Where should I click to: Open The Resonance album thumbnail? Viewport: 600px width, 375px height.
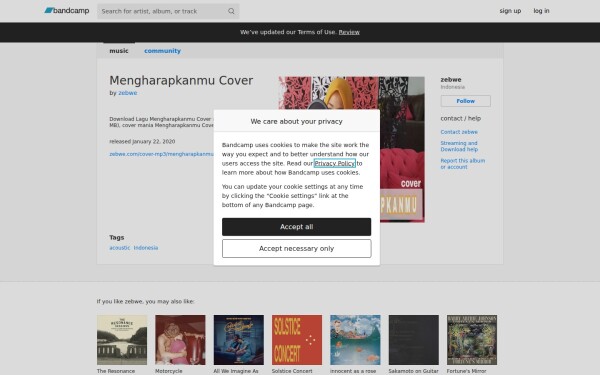(x=122, y=340)
